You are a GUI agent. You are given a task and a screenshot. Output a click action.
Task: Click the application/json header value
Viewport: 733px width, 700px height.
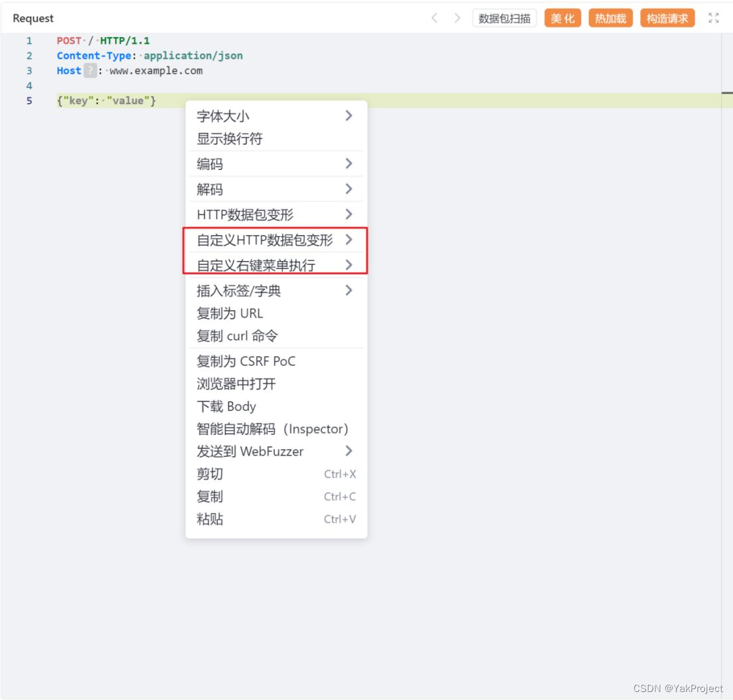pos(193,56)
